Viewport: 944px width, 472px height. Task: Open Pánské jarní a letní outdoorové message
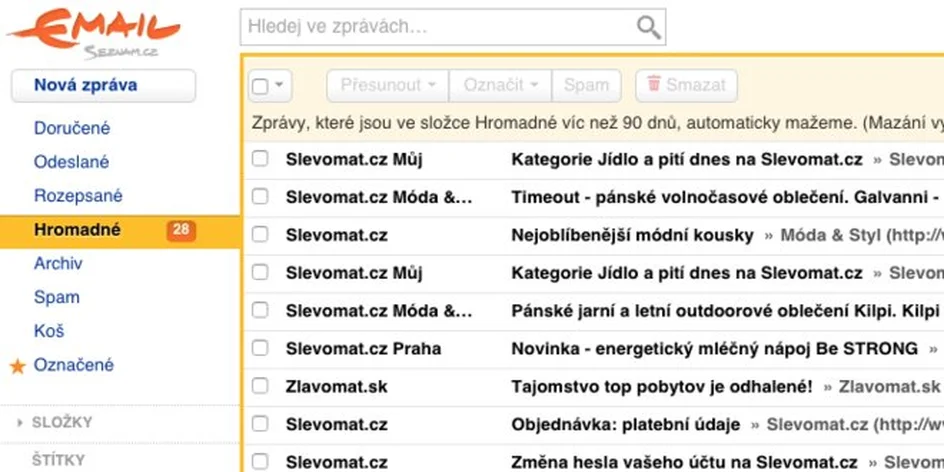(725, 311)
